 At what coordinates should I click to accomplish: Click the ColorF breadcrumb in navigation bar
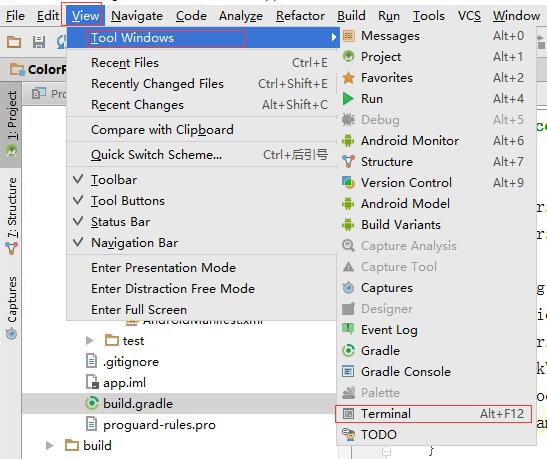(38, 69)
